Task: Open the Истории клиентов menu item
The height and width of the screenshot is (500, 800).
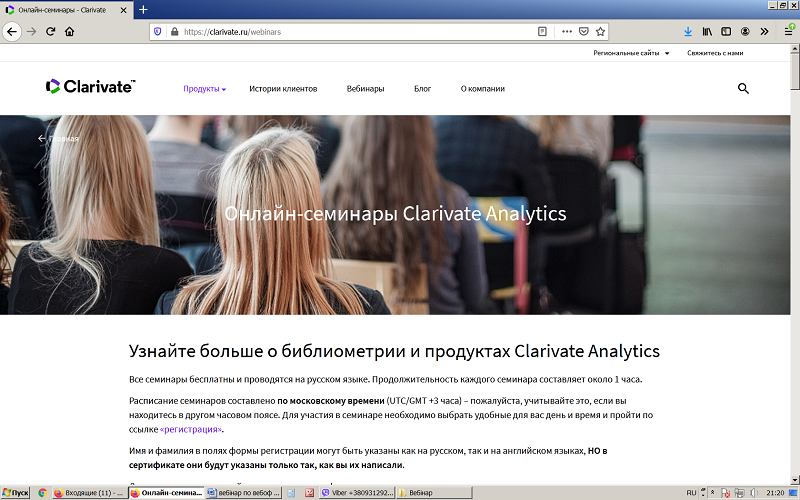Action: [x=283, y=89]
